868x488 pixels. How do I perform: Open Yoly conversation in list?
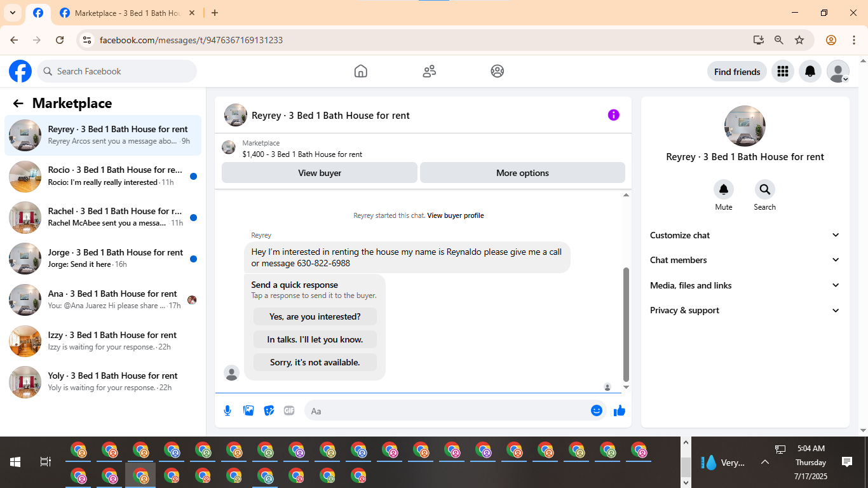click(103, 382)
